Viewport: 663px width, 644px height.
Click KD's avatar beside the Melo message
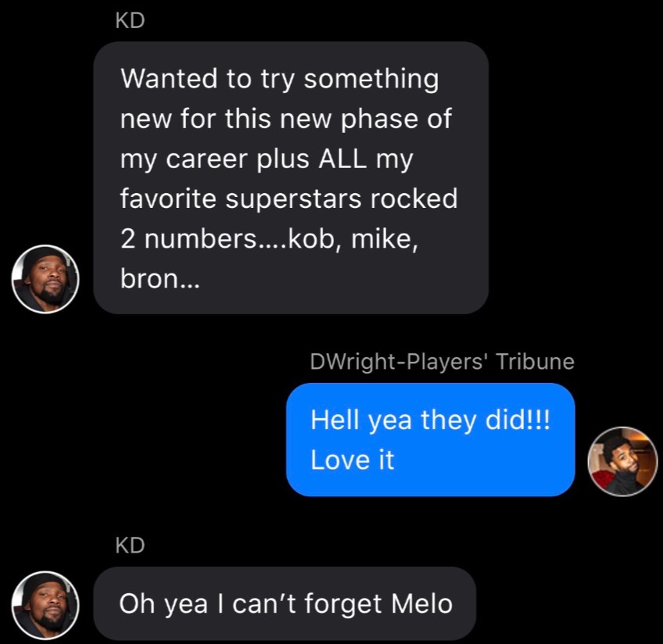click(x=45, y=604)
